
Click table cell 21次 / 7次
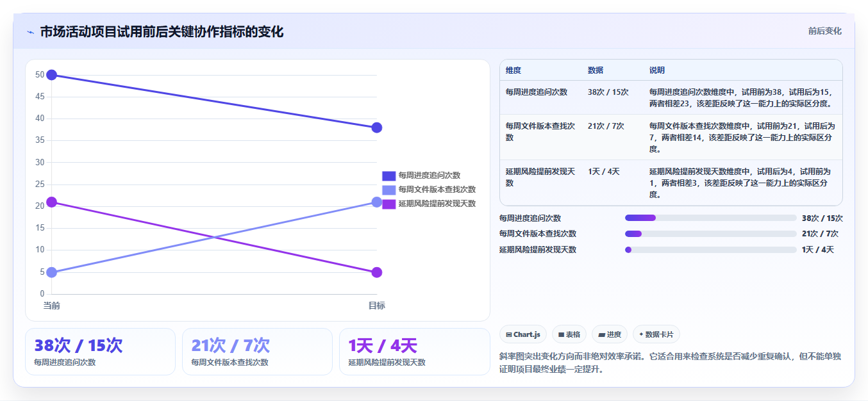606,126
